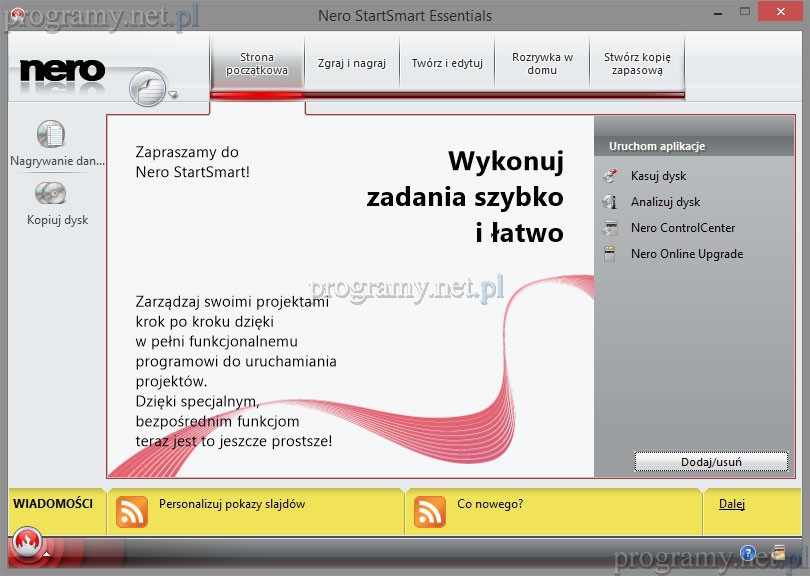This screenshot has height=576, width=810.
Task: Click the Nero Online Upgrade icon
Action: [611, 254]
